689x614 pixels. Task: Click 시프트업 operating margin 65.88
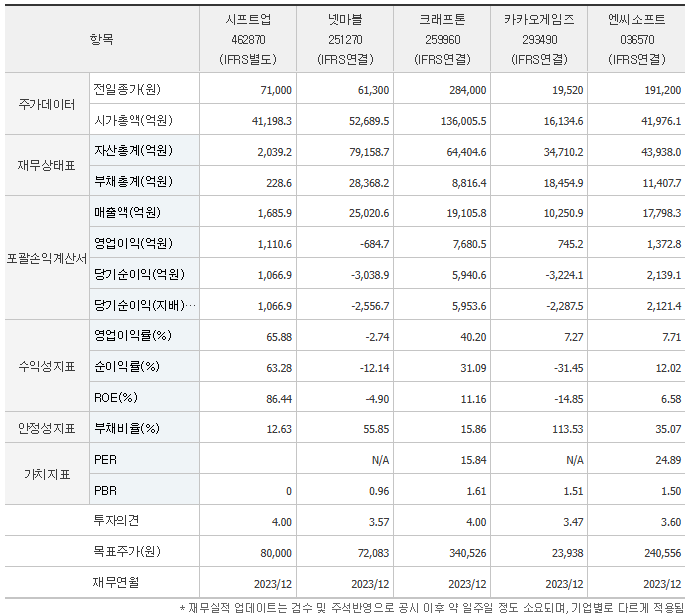(x=279, y=337)
